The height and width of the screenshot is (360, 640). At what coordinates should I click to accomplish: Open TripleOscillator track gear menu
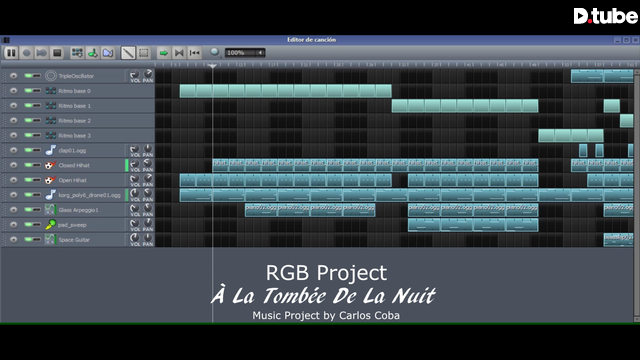click(13, 76)
